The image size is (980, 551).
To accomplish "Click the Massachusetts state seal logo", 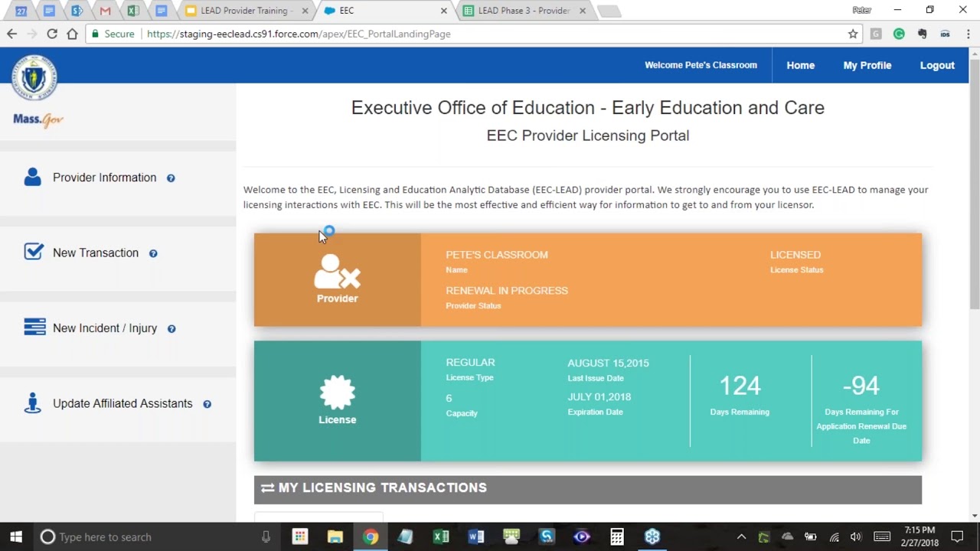I will point(34,77).
